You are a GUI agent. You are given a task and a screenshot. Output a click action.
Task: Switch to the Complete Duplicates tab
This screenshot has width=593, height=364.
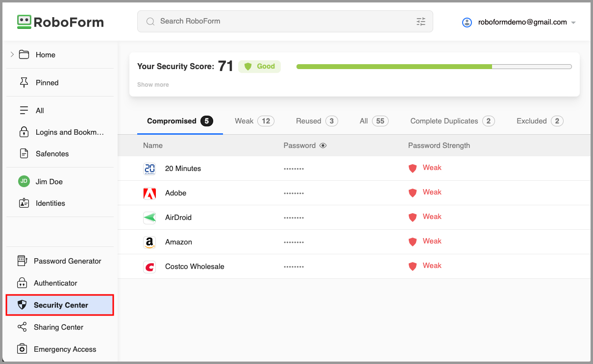(452, 121)
